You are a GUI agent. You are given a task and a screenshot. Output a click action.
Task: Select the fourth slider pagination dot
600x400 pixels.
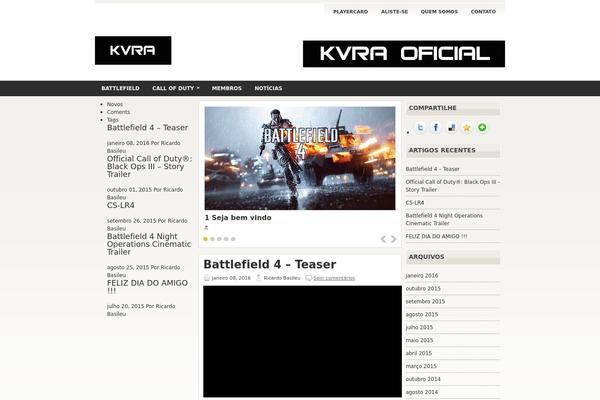[226, 239]
